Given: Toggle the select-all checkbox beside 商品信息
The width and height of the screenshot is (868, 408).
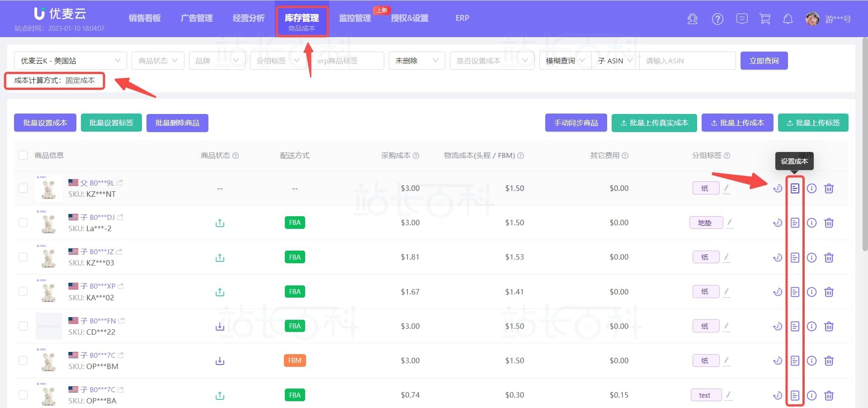Looking at the screenshot, I should pos(23,156).
